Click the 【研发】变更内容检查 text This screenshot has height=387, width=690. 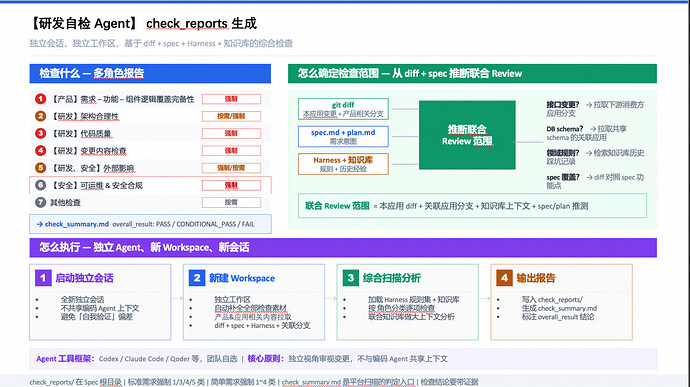point(88,151)
